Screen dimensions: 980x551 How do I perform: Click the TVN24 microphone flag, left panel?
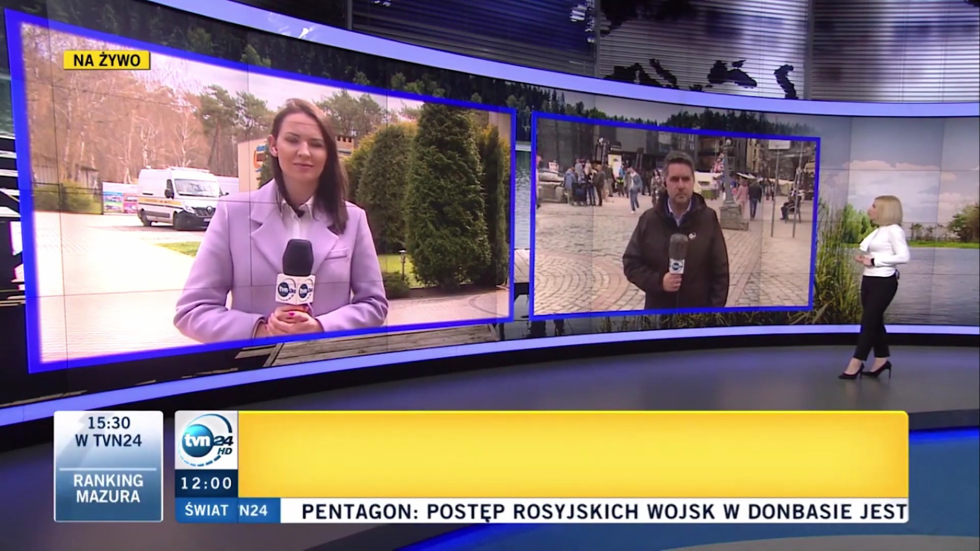click(296, 290)
